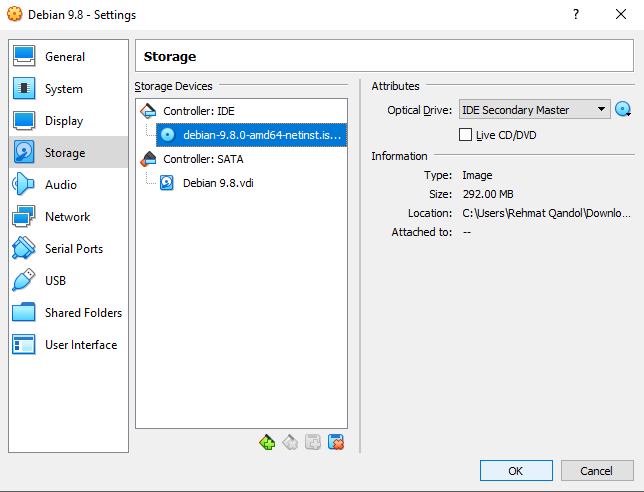Click the greyed-out remove controller icon
Screen dimensions: 644x492
pos(289,442)
